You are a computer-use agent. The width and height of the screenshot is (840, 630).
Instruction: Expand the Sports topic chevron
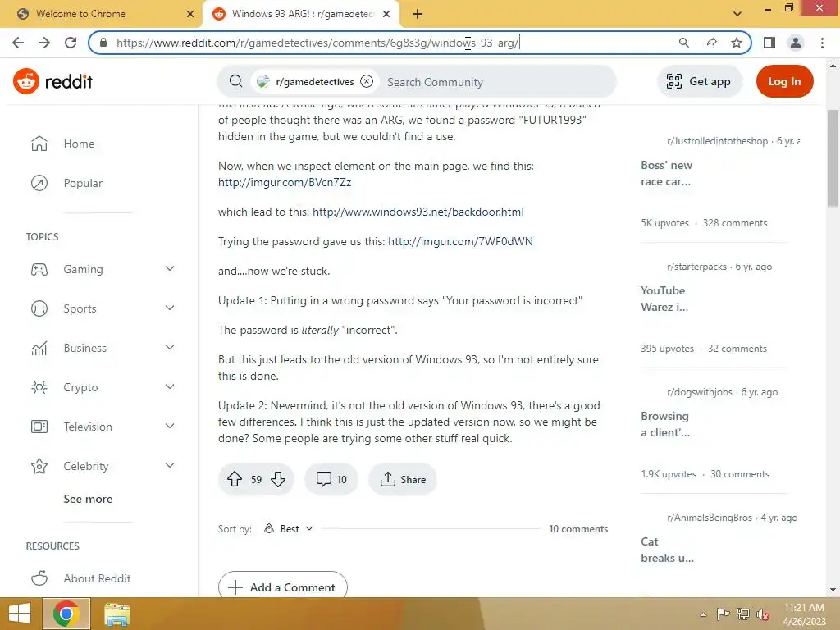click(170, 308)
